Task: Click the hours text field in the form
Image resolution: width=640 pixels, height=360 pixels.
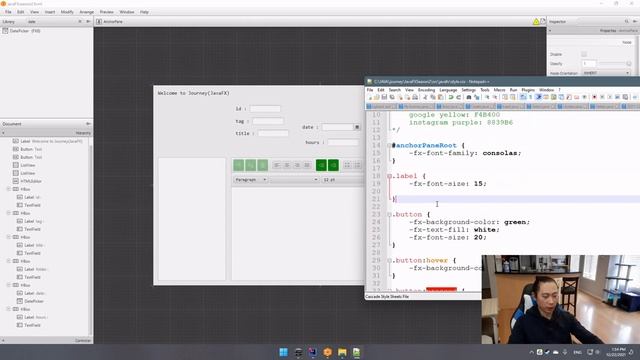Action: click(x=343, y=142)
